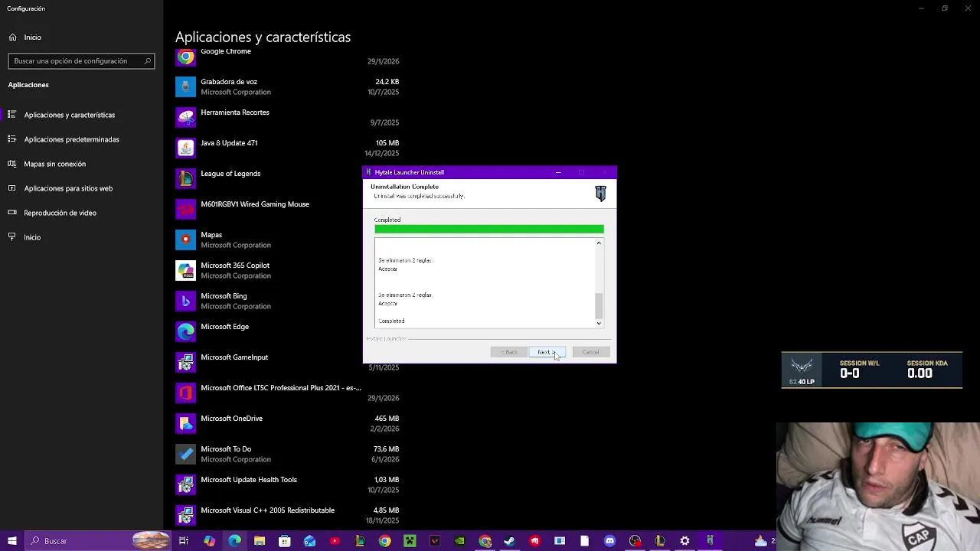Click Next in Hytale Launcher Uninstall
Image resolution: width=980 pixels, height=551 pixels.
[x=547, y=352]
